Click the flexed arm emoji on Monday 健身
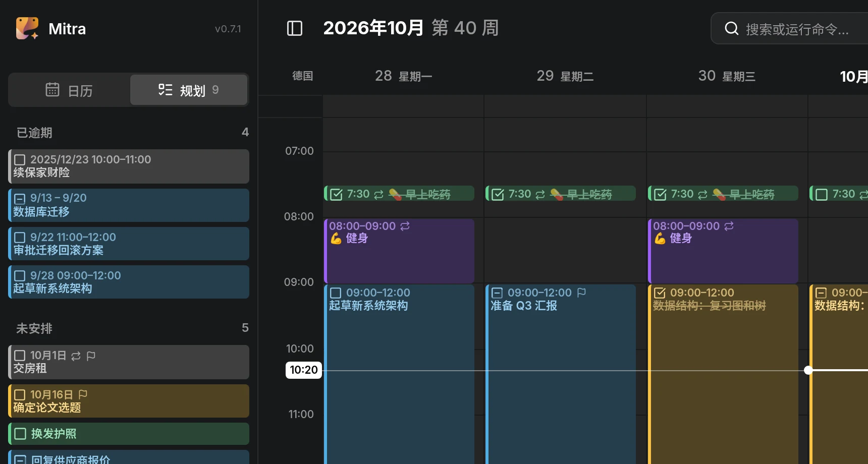 [x=336, y=238]
